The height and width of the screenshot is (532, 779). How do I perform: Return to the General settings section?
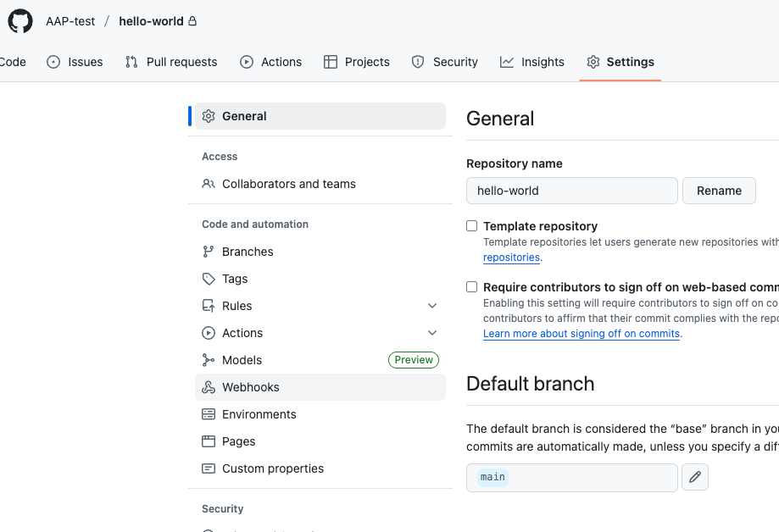tap(243, 116)
